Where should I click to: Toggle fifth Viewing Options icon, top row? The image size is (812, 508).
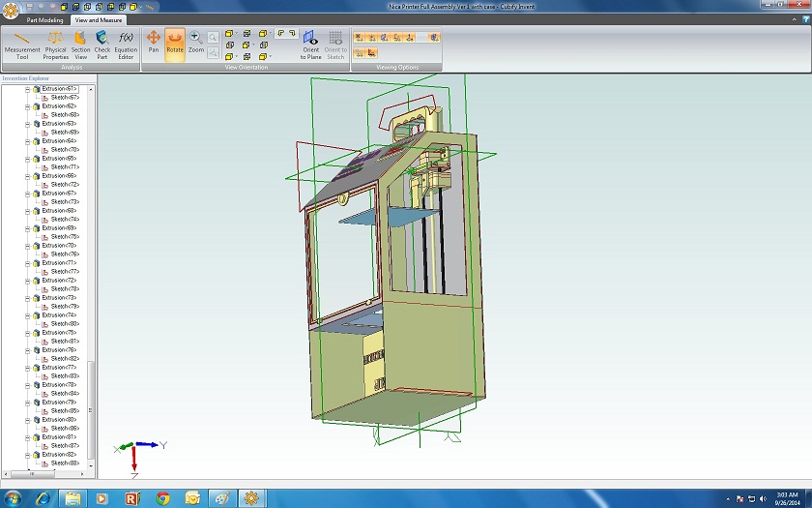tap(410, 38)
